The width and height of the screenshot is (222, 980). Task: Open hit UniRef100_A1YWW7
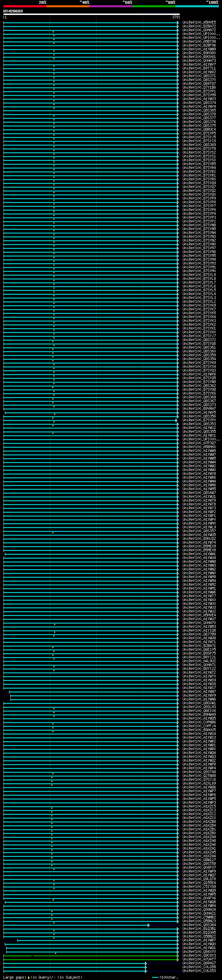[199, 454]
